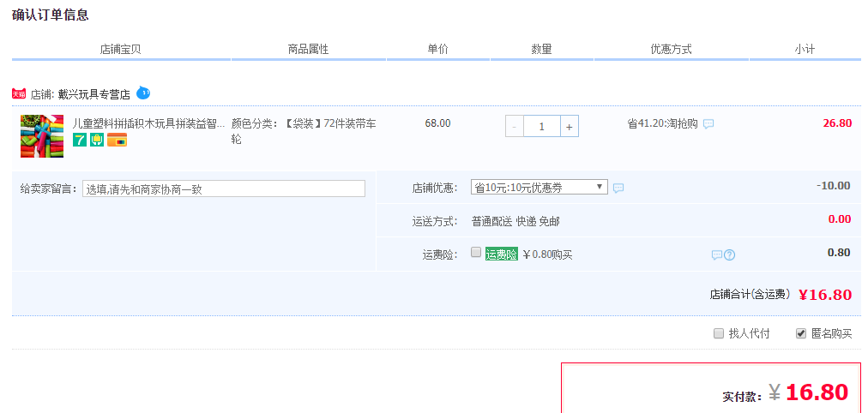Uncheck the 匿名购买 anonymous purchase checkbox
868x413 pixels.
800,333
